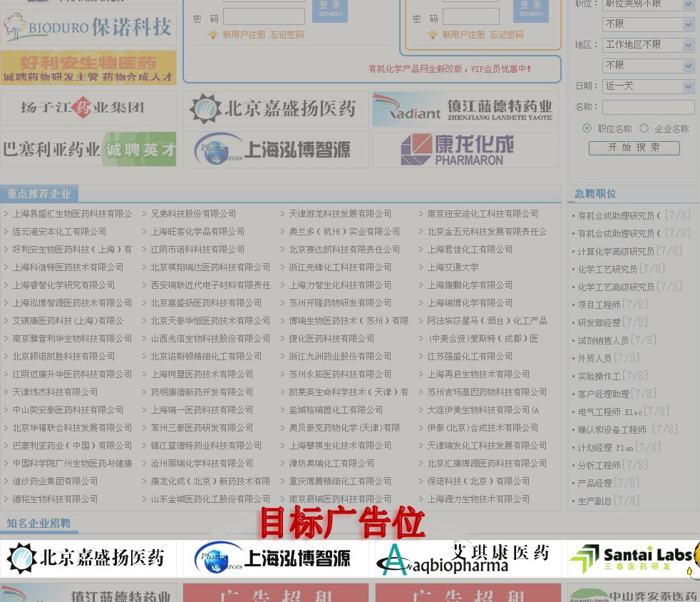Viewport: 700px width, 602px height.
Task: Open the 工作地区不限 dropdown
Action: [648, 45]
